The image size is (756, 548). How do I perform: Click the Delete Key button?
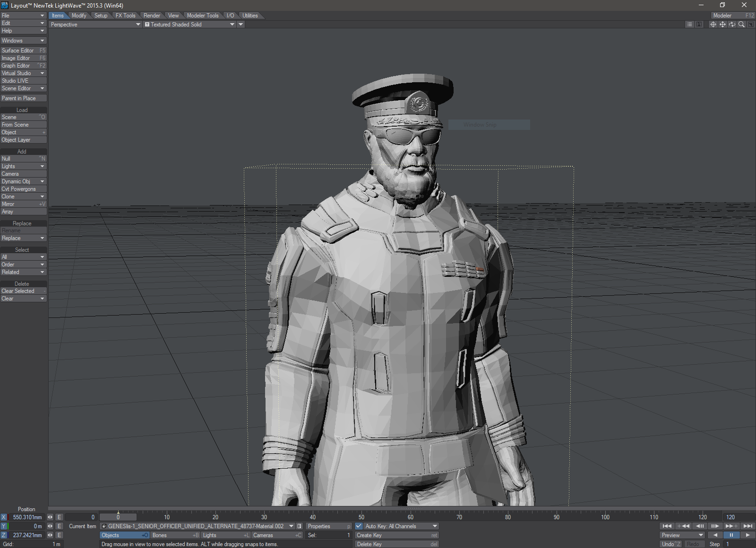pos(397,544)
